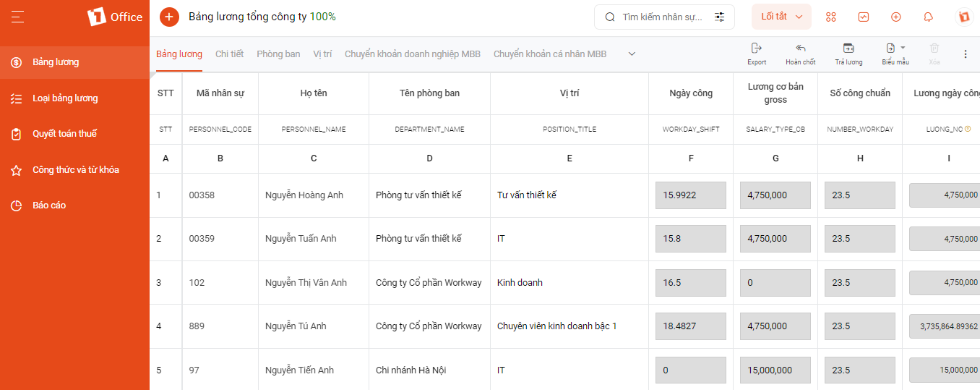Open Quyết toán thuế in the sidebar
The image size is (980, 390).
click(x=74, y=134)
